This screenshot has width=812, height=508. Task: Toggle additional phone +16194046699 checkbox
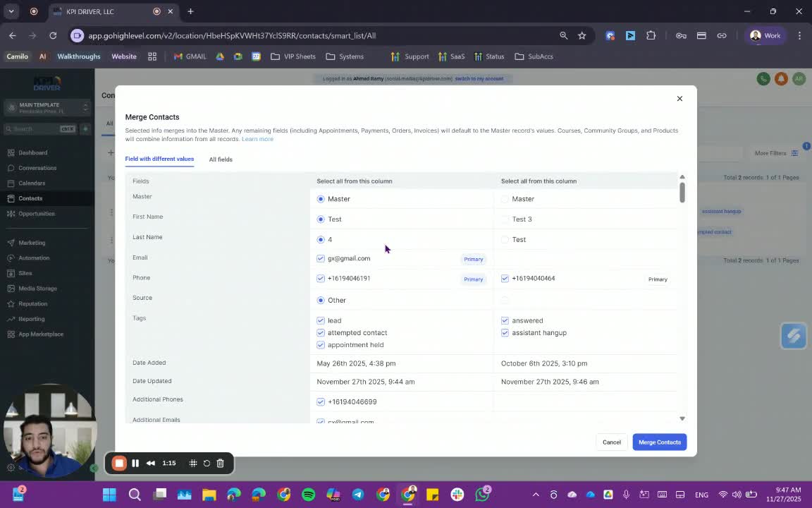[321, 401]
